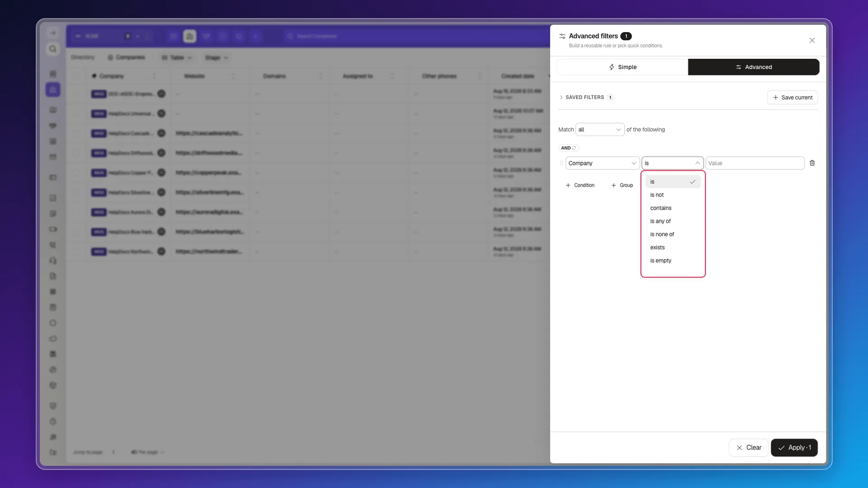The height and width of the screenshot is (488, 868).
Task: Click the Advanced filters sliders icon
Action: tap(562, 36)
